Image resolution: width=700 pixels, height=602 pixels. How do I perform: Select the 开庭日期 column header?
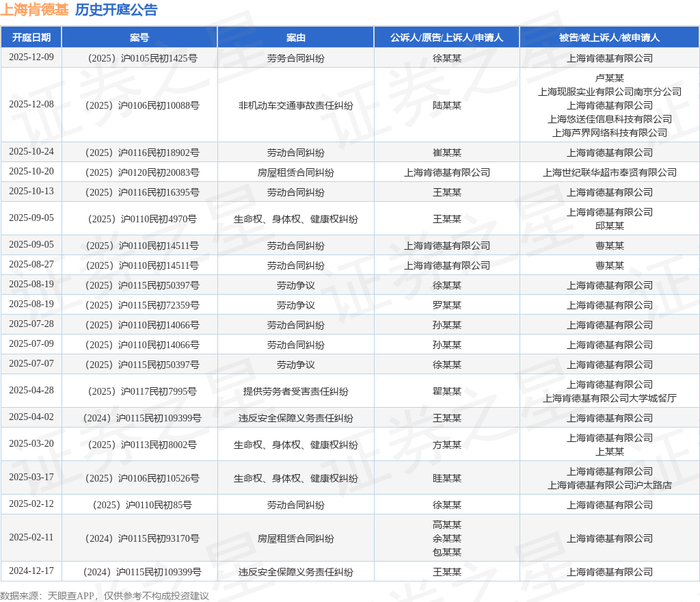click(31, 38)
